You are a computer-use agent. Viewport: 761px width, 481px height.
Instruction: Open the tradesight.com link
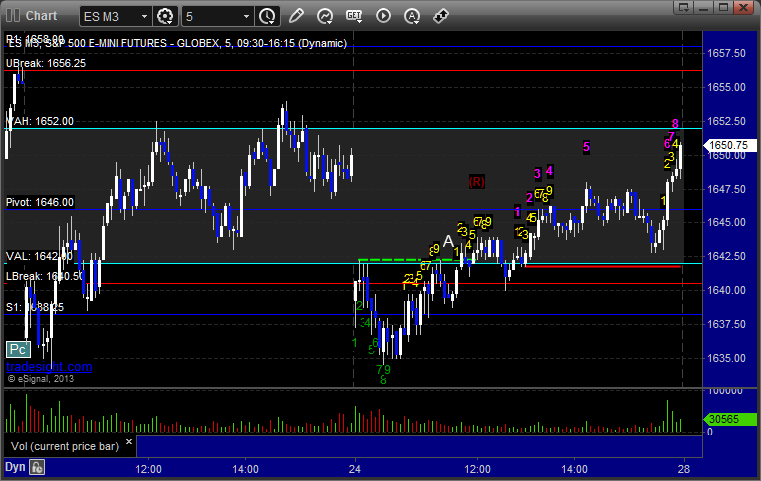pyautogui.click(x=49, y=366)
